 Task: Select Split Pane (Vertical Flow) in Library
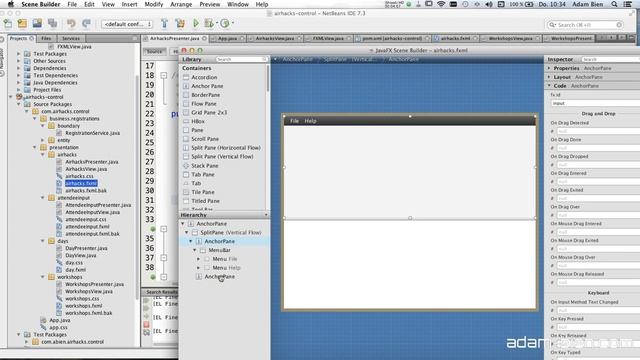(x=222, y=157)
